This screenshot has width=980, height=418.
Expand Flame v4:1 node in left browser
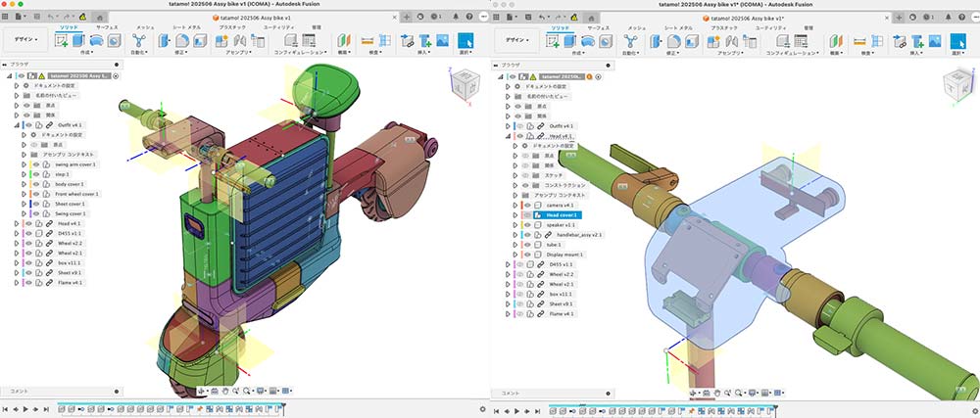17,283
